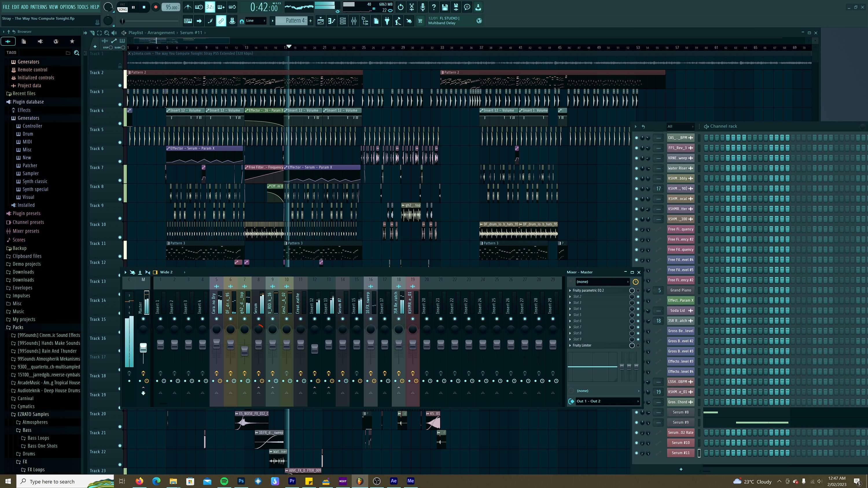868x488 pixels.
Task: Click the scissors cut tool icon
Action: point(411,7)
